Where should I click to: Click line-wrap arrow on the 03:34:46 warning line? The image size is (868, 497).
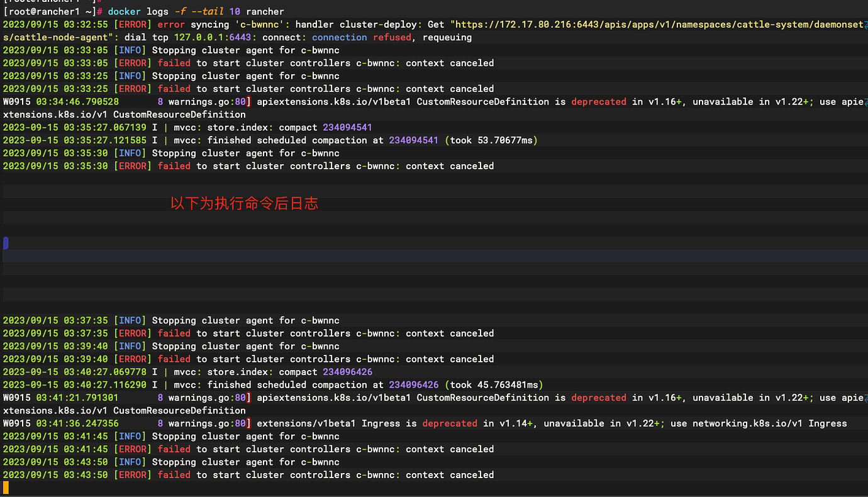[x=865, y=102]
